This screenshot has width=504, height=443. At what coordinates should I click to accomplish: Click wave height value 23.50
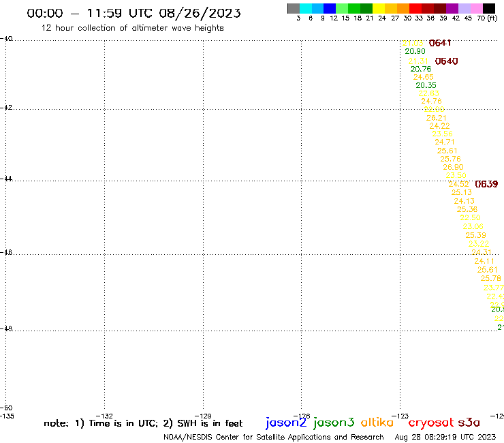[456, 175]
